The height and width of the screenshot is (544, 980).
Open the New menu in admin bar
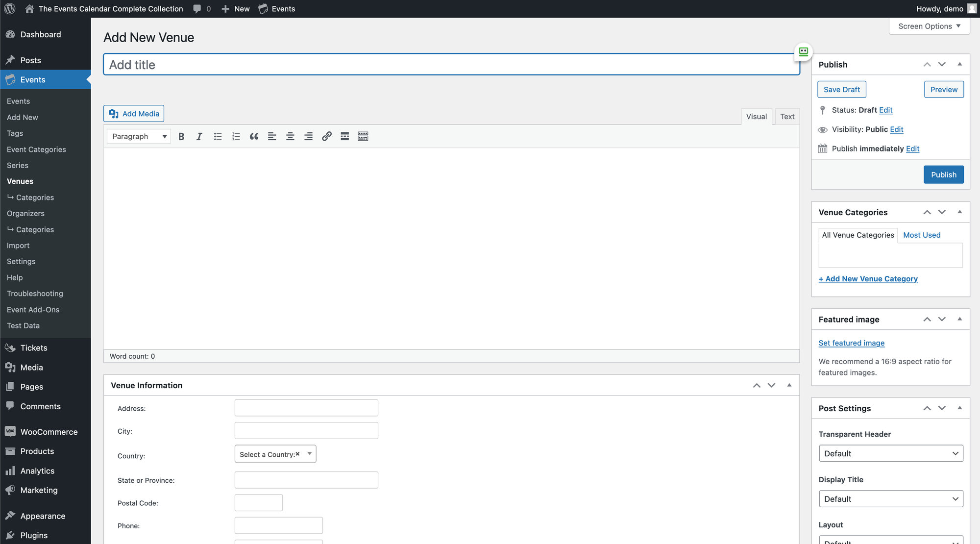point(236,9)
